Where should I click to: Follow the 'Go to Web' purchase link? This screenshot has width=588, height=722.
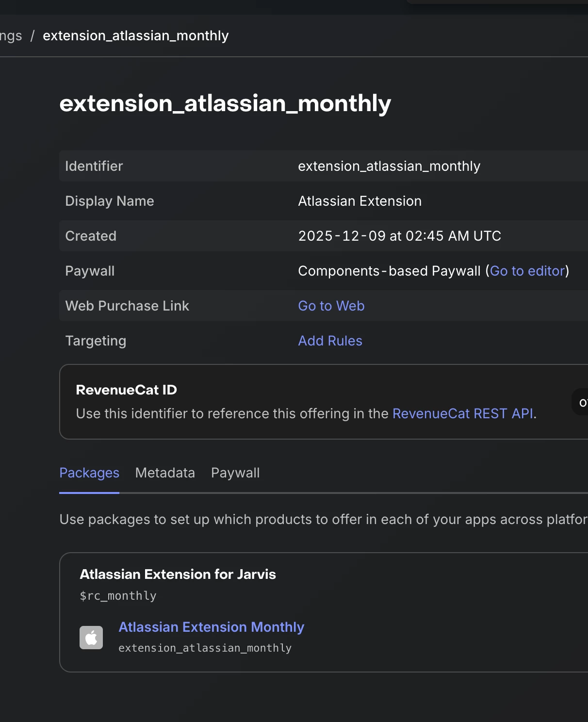pos(331,306)
